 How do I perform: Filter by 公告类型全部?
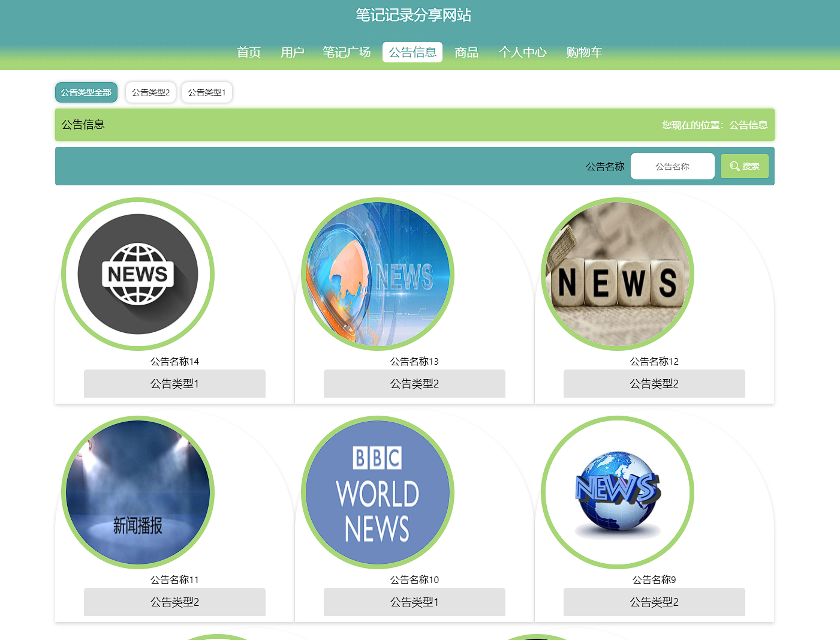coord(86,92)
